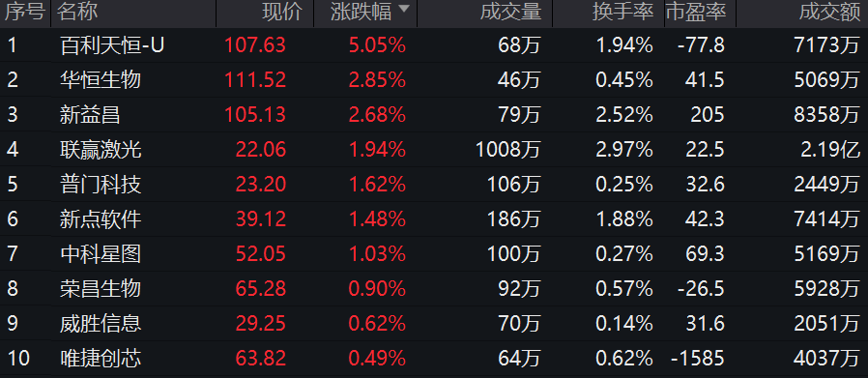
Task: Click the 涨跌幅 sort arrow icon
Action: [x=404, y=10]
